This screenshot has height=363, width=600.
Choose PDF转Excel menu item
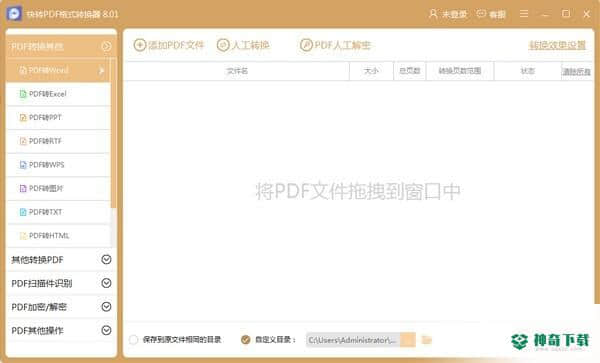coord(59,94)
